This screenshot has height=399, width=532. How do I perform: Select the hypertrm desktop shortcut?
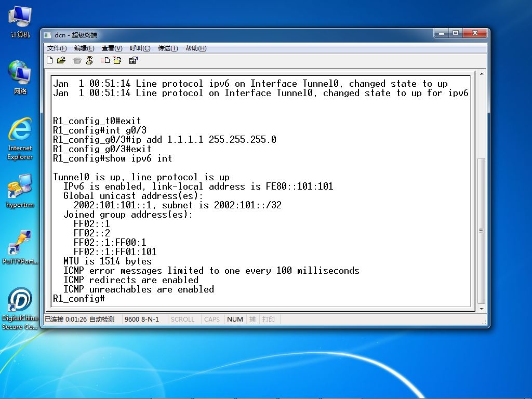tap(20, 191)
